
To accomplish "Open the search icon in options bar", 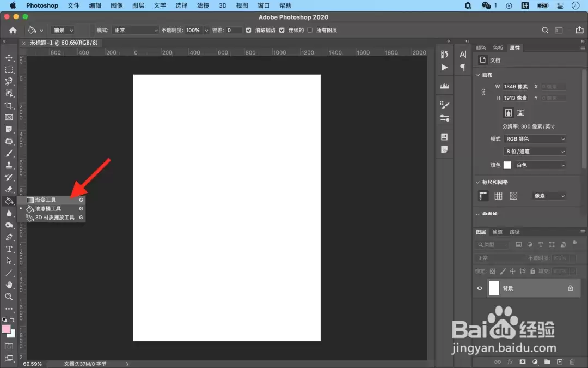I will click(545, 30).
